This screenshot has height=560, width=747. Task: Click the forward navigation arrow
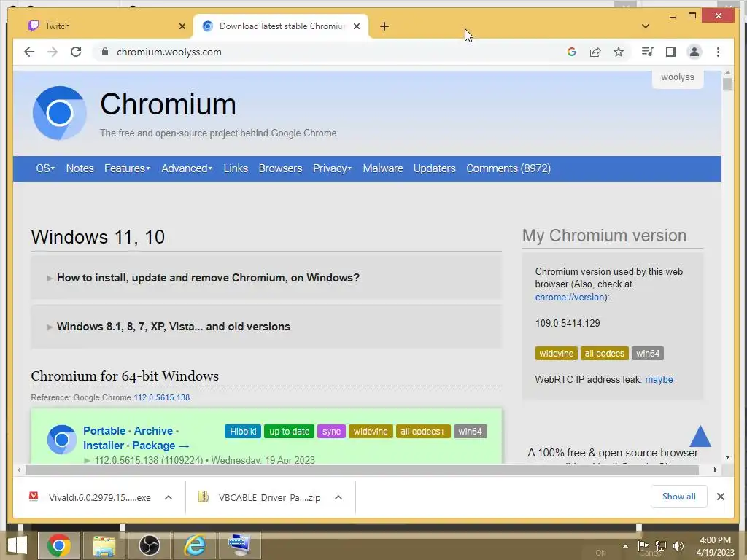click(53, 52)
